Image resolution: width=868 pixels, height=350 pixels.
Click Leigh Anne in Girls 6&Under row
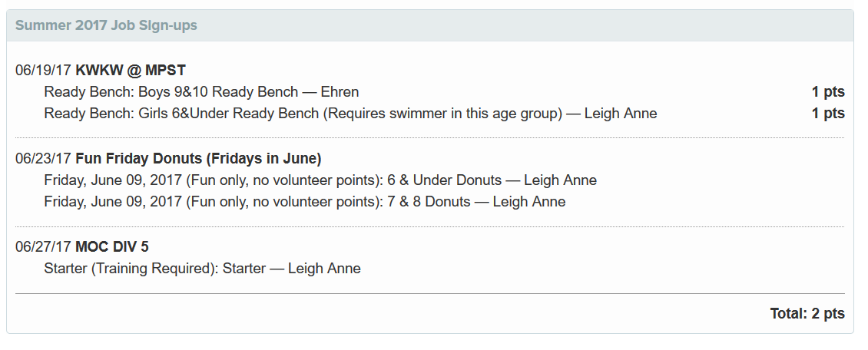tap(621, 114)
